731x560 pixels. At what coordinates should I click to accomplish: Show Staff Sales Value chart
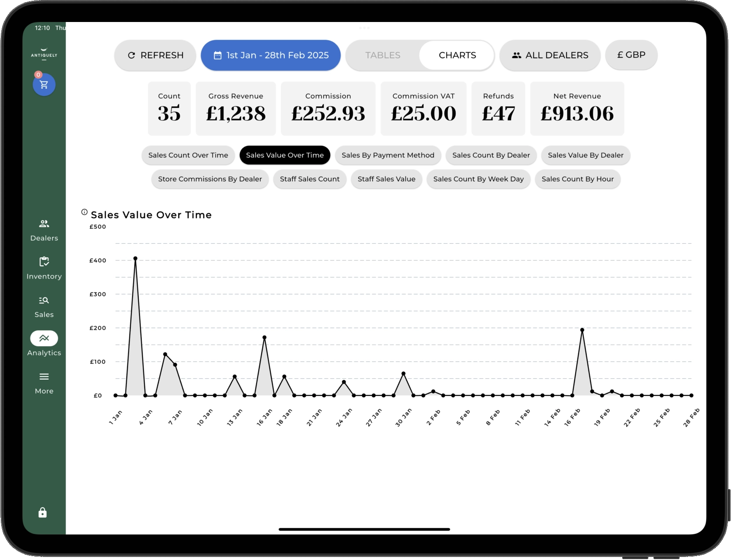point(386,179)
